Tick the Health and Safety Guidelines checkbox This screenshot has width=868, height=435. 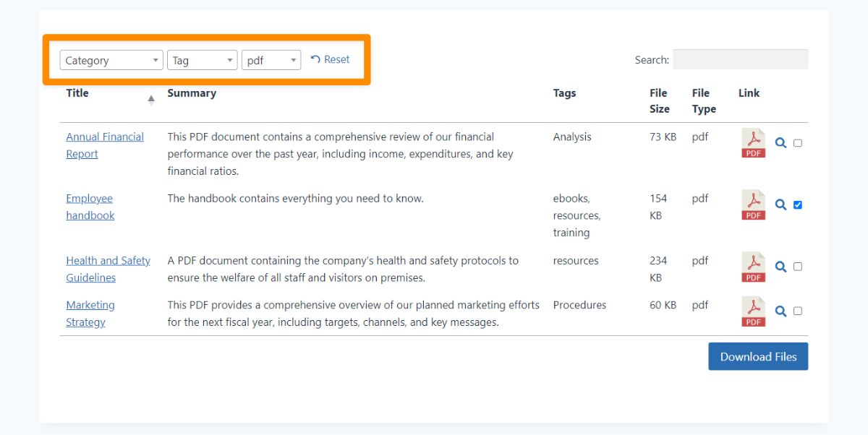coord(798,267)
